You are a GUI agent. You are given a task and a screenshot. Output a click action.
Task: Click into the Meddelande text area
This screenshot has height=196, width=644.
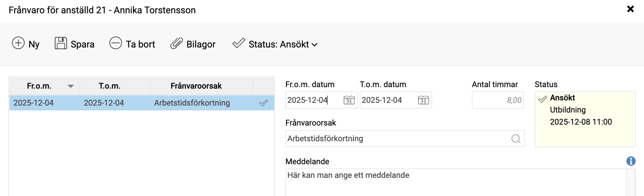[455, 182]
